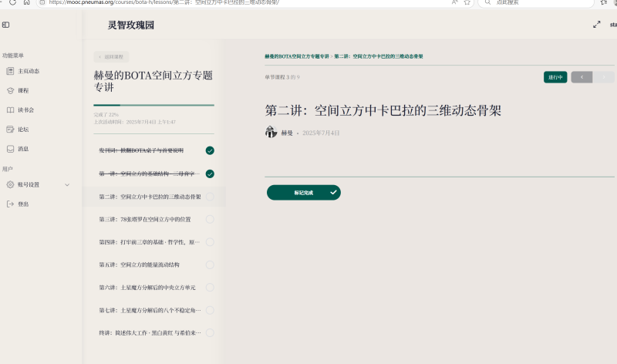Click the 赫曼 author avatar
Screen dimensions: 617x364
coord(271,132)
